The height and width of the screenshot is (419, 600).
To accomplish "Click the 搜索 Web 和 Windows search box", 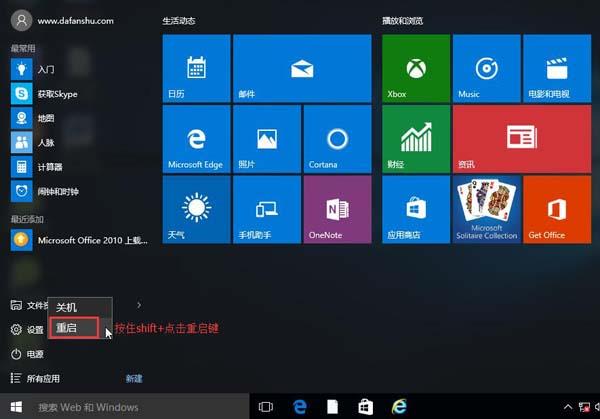I will coord(141,407).
